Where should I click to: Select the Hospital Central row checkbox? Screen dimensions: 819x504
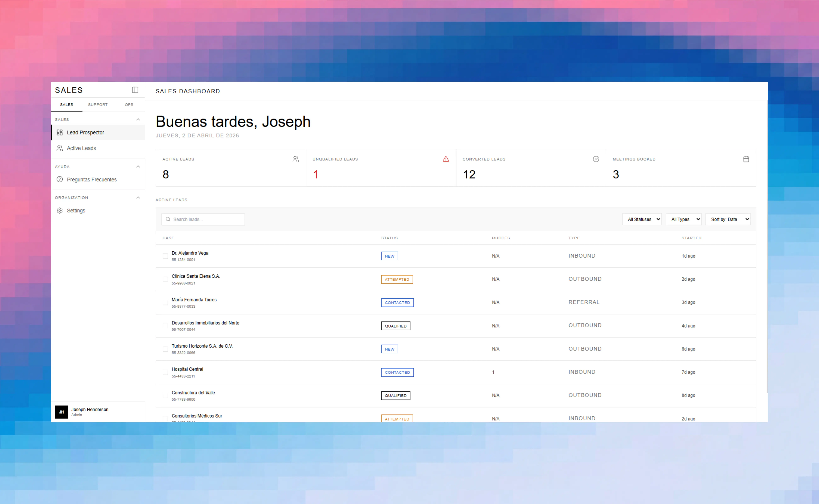point(165,372)
